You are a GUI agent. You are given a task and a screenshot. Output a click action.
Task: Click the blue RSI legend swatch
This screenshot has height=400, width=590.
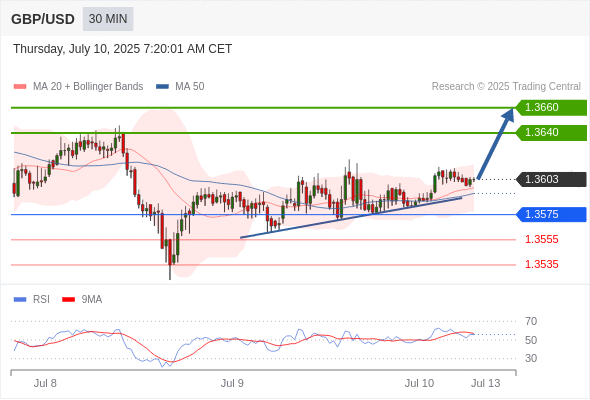click(20, 300)
